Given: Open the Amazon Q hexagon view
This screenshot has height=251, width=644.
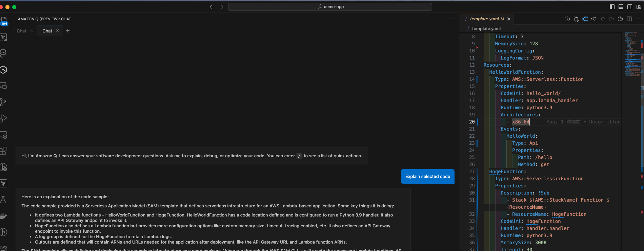Looking at the screenshot, I should (x=3, y=70).
